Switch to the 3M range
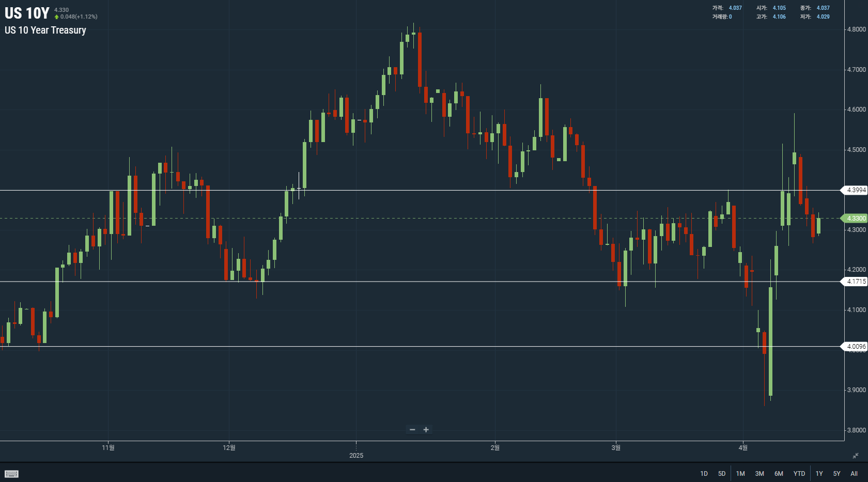The width and height of the screenshot is (868, 482). (760, 474)
